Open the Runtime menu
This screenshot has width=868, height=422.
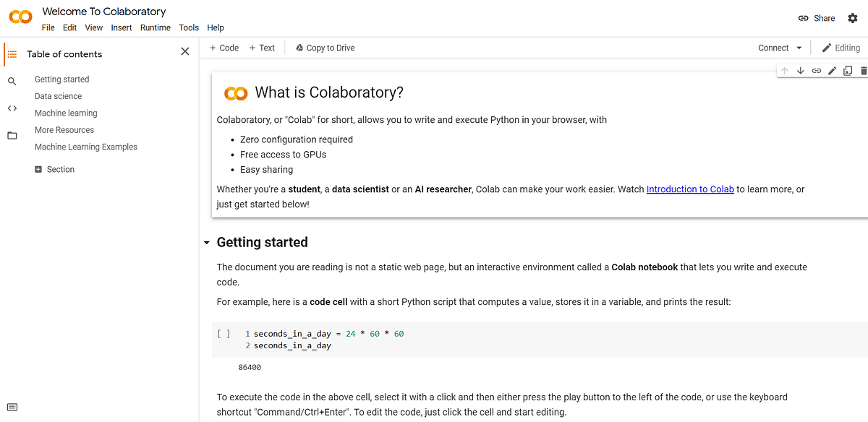pos(155,27)
